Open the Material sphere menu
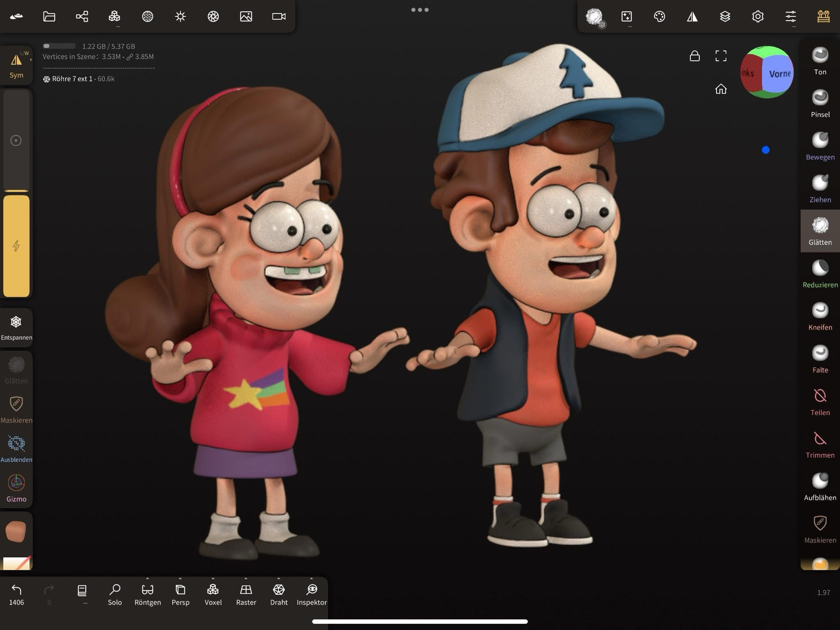This screenshot has height=630, width=840. click(x=147, y=16)
